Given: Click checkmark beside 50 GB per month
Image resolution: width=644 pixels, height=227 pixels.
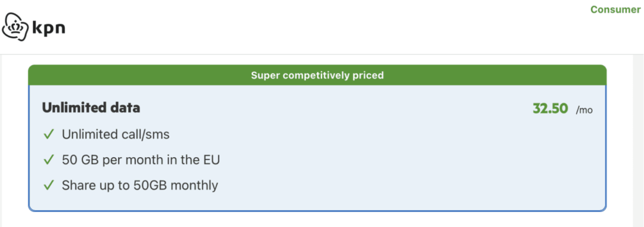Looking at the screenshot, I should point(49,160).
